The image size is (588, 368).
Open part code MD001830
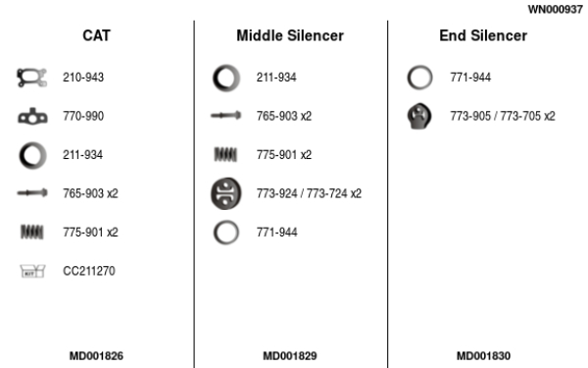(483, 355)
